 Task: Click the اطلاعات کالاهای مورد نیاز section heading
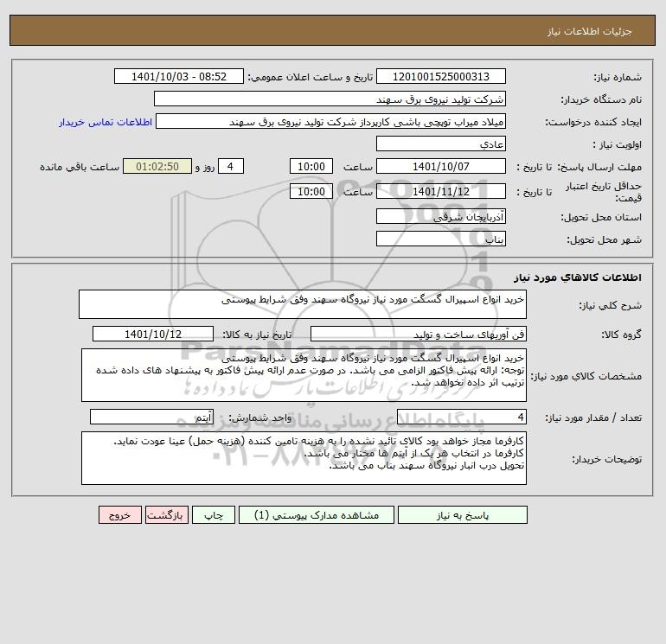coord(577,277)
